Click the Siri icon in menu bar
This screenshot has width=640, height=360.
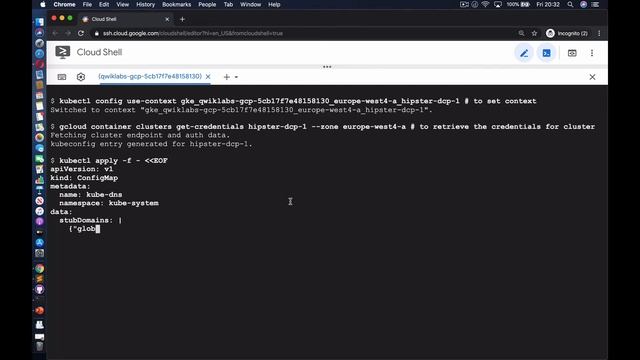[x=584, y=4]
